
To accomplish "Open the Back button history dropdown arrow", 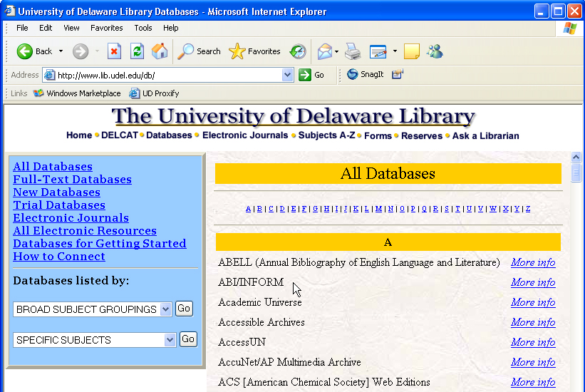I will tap(61, 51).
